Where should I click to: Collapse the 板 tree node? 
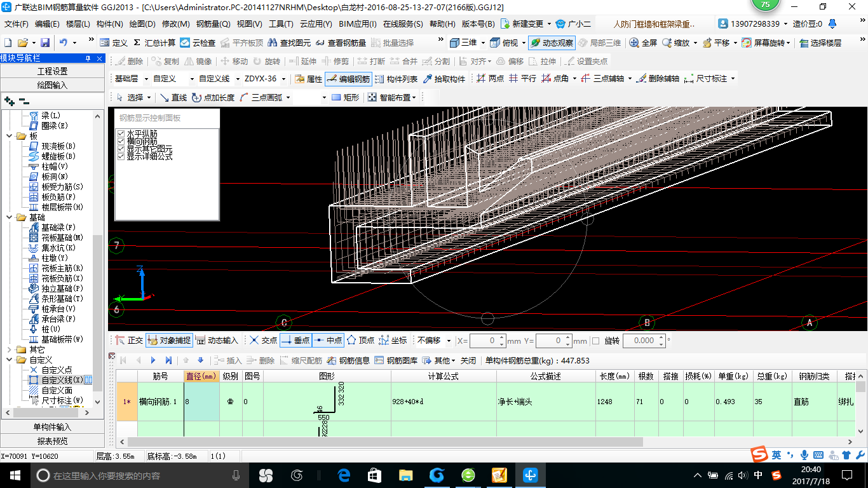point(9,136)
